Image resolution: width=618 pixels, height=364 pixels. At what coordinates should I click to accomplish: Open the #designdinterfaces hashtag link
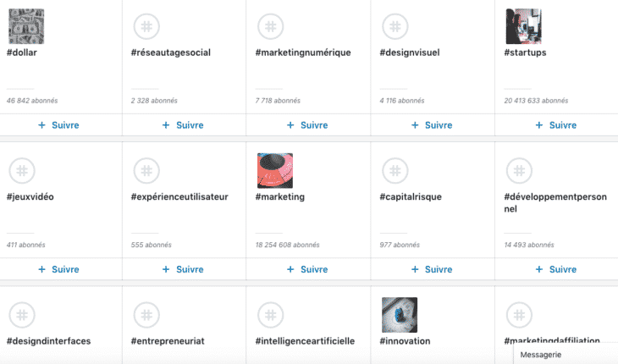48,341
